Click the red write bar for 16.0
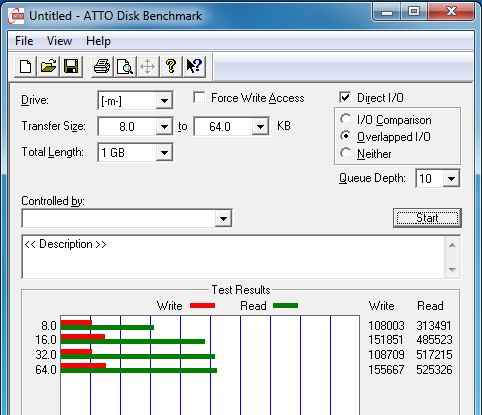Viewport: 482px width, 415px height. 83,337
